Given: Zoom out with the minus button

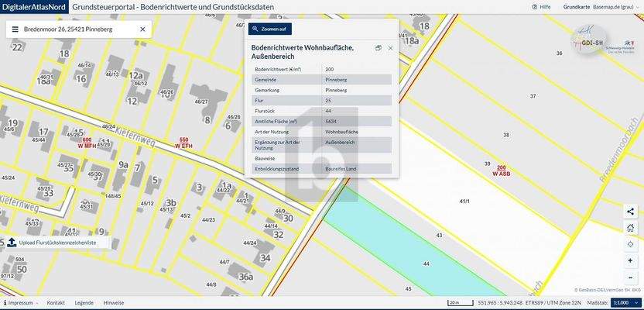Looking at the screenshot, I should [631, 277].
